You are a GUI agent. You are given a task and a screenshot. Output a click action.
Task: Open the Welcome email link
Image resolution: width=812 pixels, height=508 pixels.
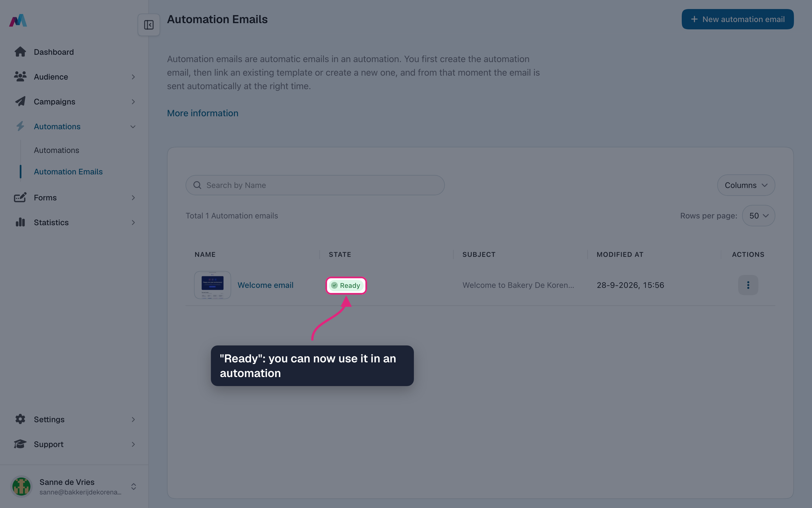265,285
